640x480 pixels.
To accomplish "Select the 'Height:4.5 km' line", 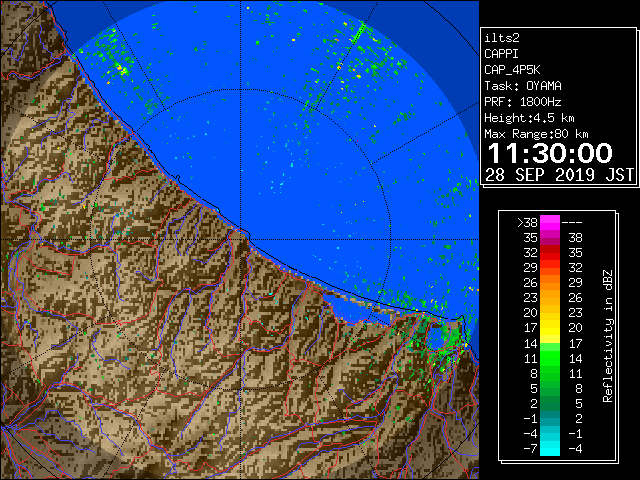I will click(x=529, y=118).
